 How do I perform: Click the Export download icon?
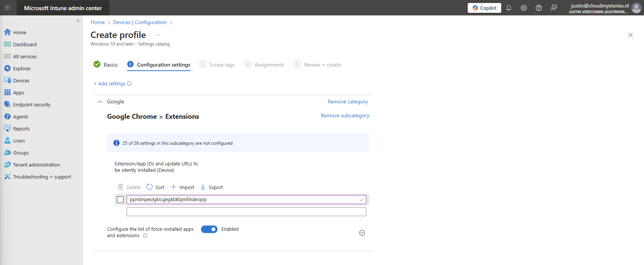point(203,187)
